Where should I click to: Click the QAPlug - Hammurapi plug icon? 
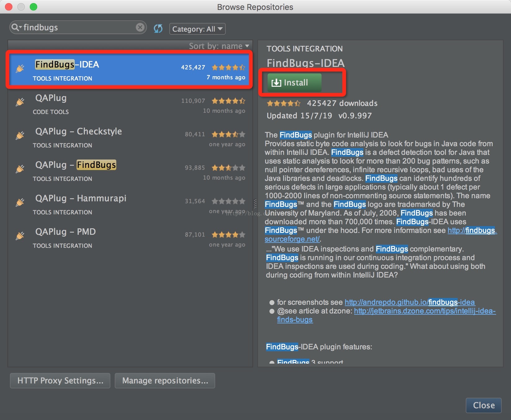20,202
